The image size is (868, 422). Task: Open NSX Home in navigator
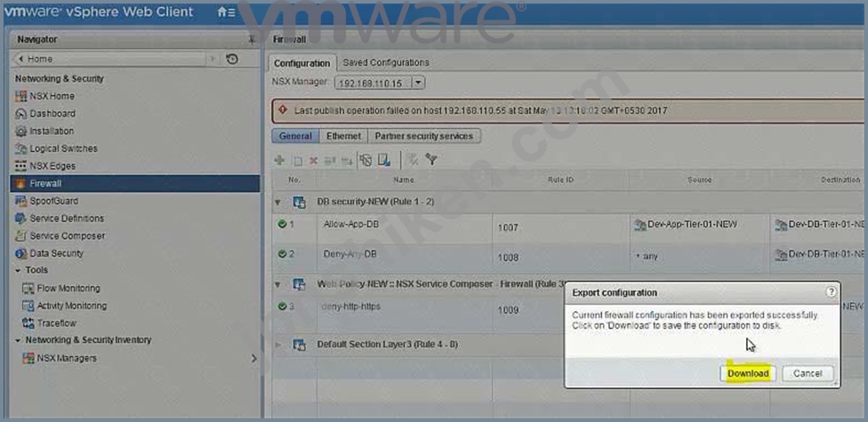click(52, 96)
